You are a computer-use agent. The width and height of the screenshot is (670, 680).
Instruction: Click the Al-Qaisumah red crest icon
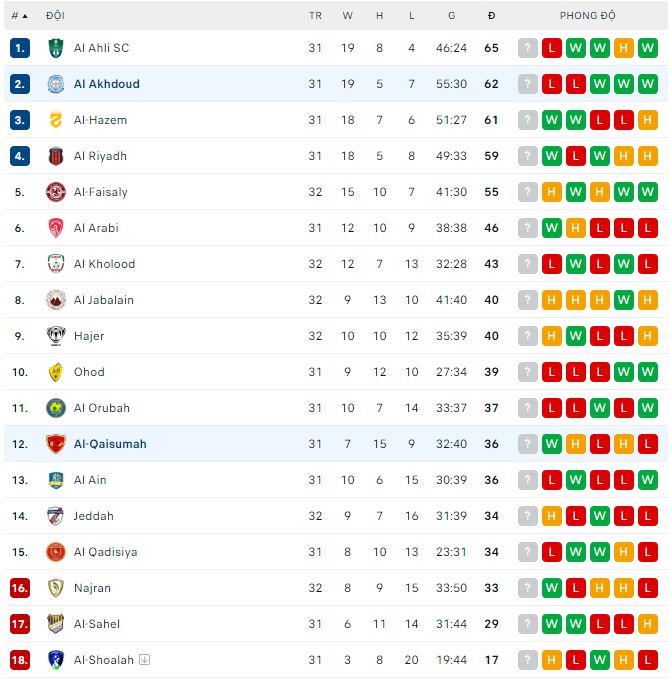56,444
